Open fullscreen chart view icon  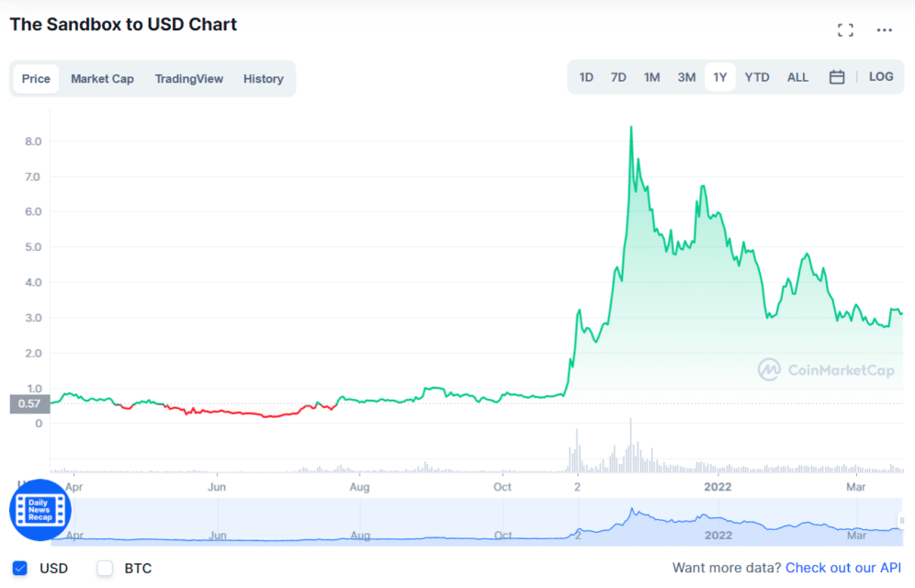pyautogui.click(x=845, y=30)
